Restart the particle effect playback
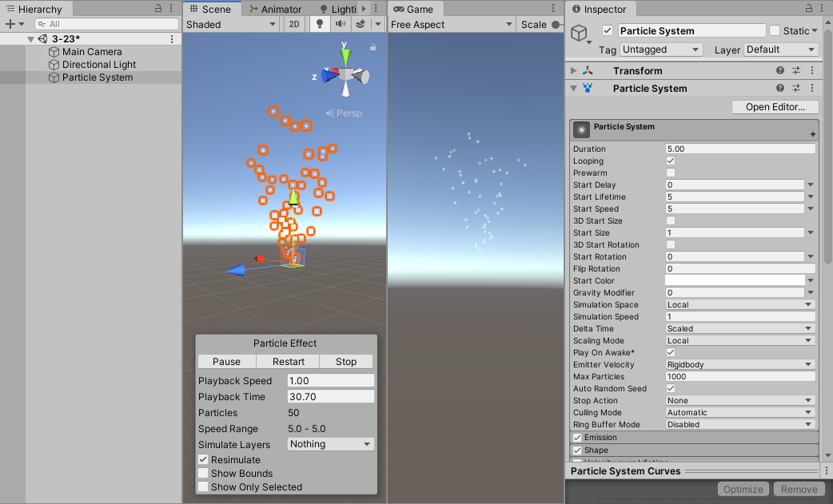Viewport: 833px width, 504px height. [288, 361]
